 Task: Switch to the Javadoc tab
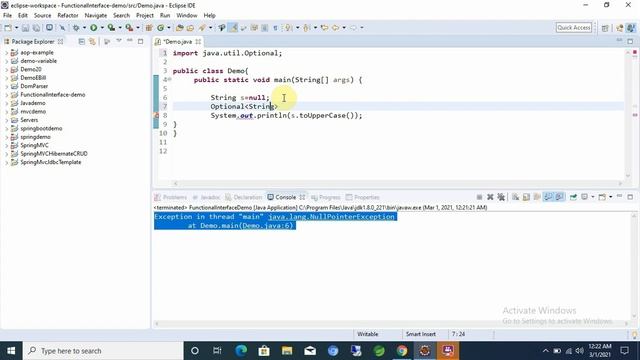click(x=207, y=197)
